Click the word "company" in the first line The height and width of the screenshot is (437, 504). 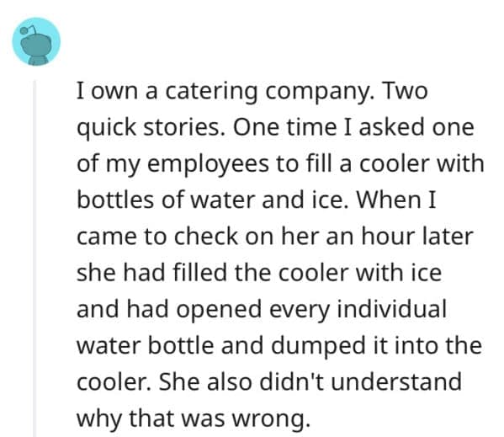click(320, 92)
